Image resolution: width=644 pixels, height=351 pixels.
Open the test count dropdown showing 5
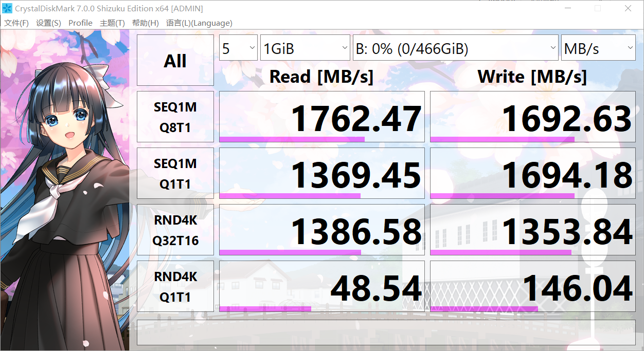pyautogui.click(x=239, y=48)
